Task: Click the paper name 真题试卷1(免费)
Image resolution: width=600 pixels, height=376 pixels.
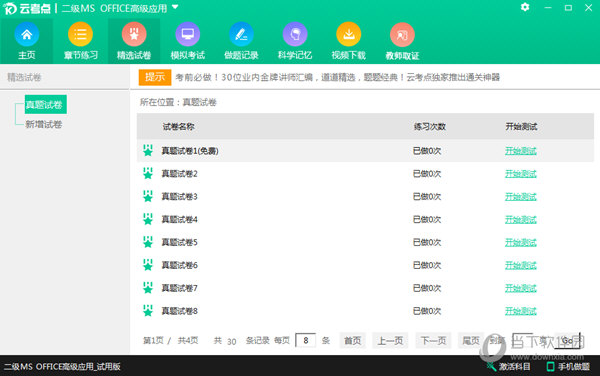Action: tap(190, 151)
